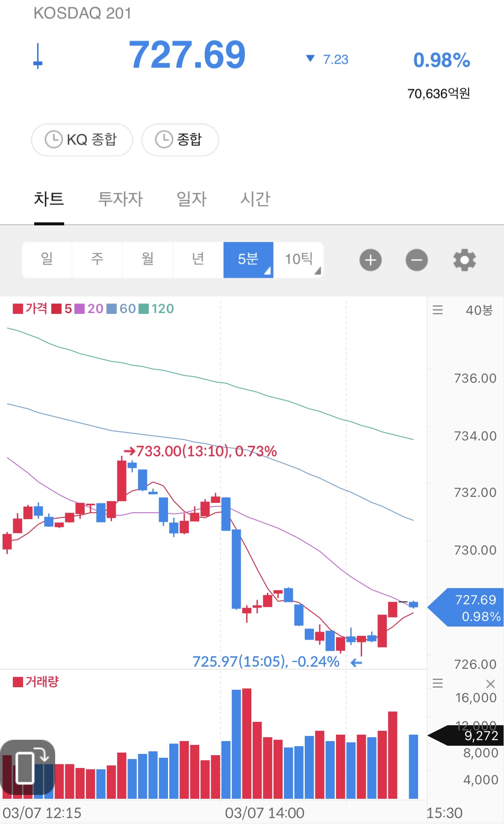The width and height of the screenshot is (504, 824).
Task: Close the volume panel with X
Action: pos(490,684)
